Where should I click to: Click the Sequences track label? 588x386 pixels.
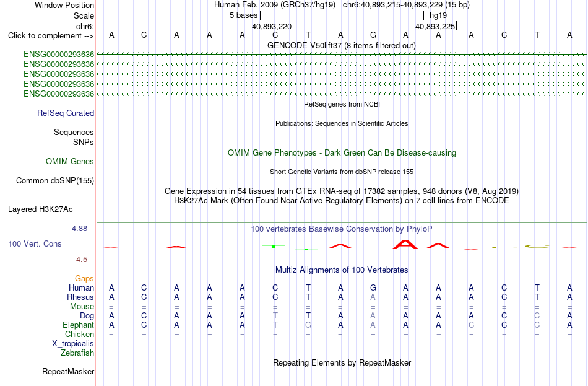[x=74, y=132]
